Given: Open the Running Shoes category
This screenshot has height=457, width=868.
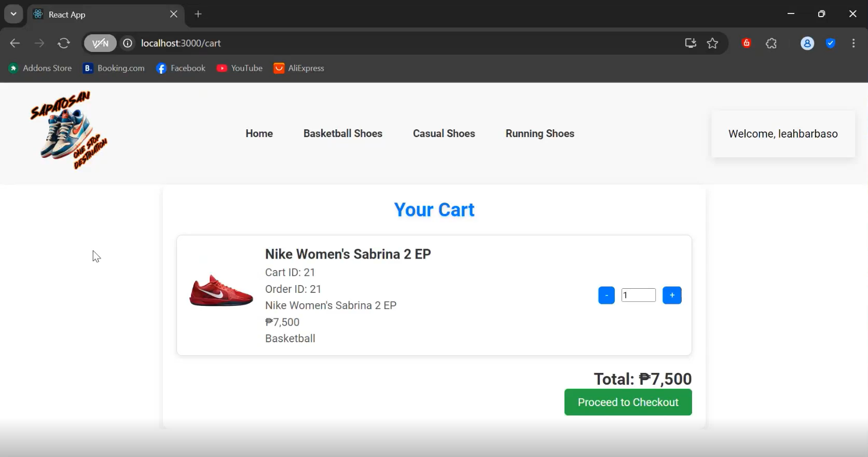Looking at the screenshot, I should [x=540, y=133].
